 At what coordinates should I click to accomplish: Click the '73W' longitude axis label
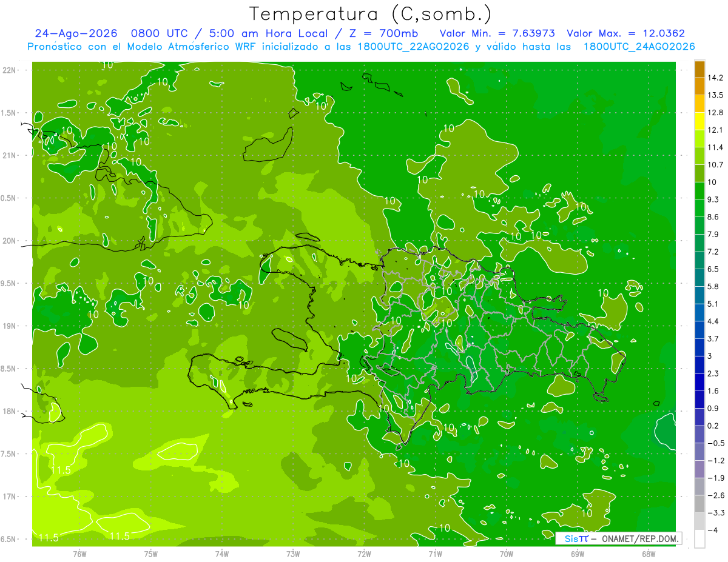click(293, 554)
